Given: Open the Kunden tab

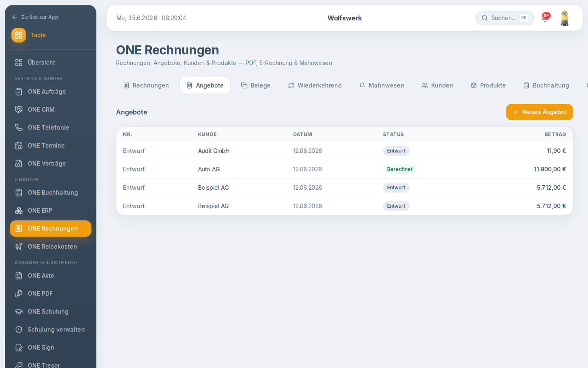Looking at the screenshot, I should pyautogui.click(x=437, y=85).
